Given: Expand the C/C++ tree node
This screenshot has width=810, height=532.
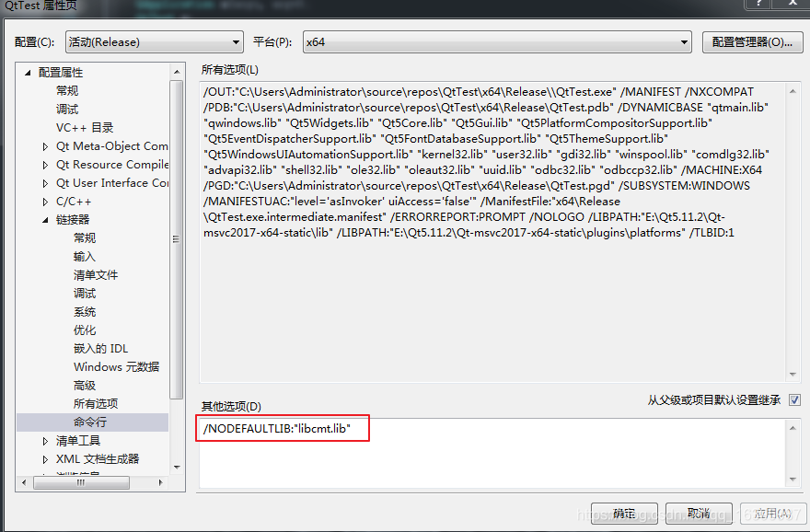Looking at the screenshot, I should 43,201.
